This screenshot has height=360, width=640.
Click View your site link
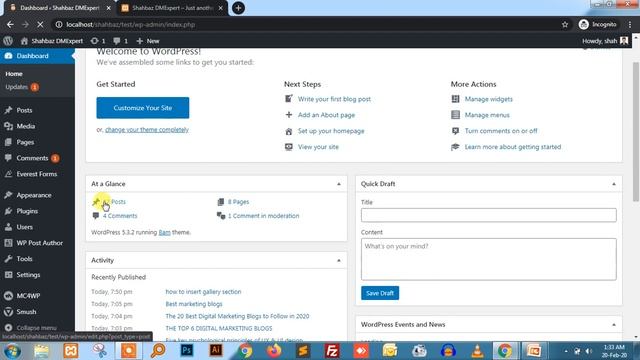(318, 147)
